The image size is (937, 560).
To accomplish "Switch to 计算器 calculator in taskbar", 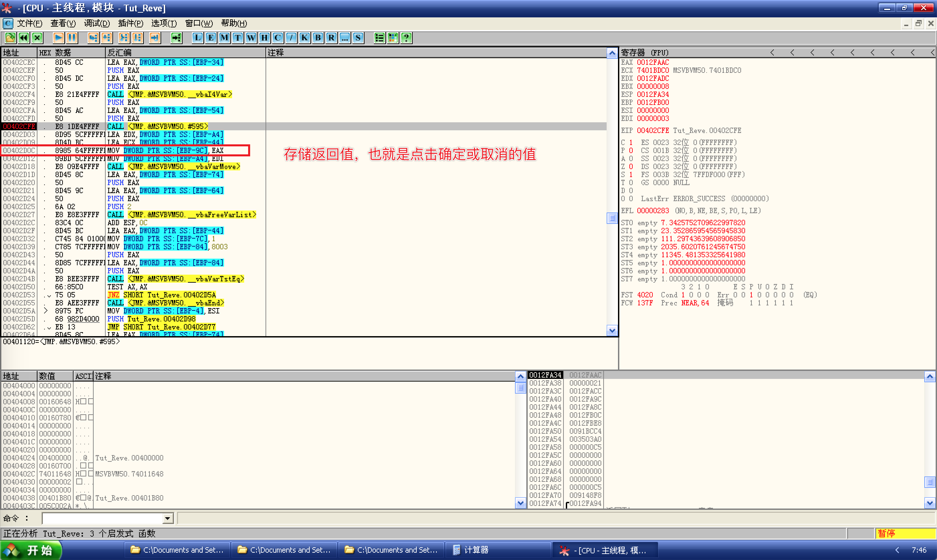I will pos(476,550).
